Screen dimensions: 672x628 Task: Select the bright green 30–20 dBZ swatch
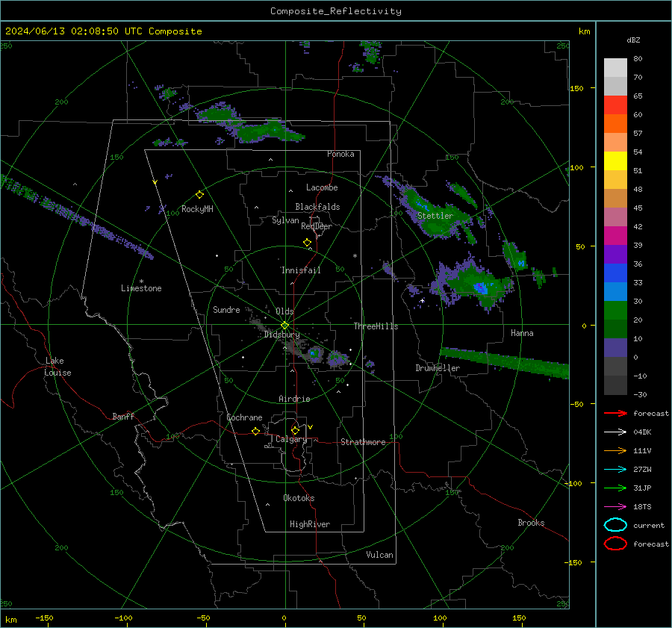coord(615,311)
